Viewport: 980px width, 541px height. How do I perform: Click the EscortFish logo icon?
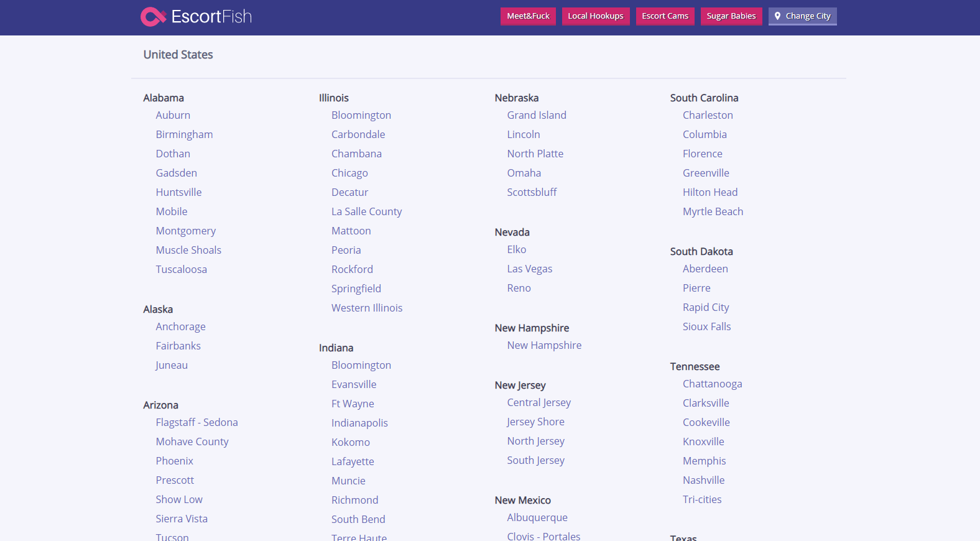[153, 17]
